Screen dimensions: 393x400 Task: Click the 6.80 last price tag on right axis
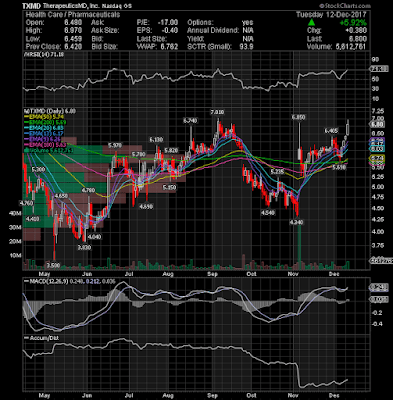pyautogui.click(x=380, y=124)
